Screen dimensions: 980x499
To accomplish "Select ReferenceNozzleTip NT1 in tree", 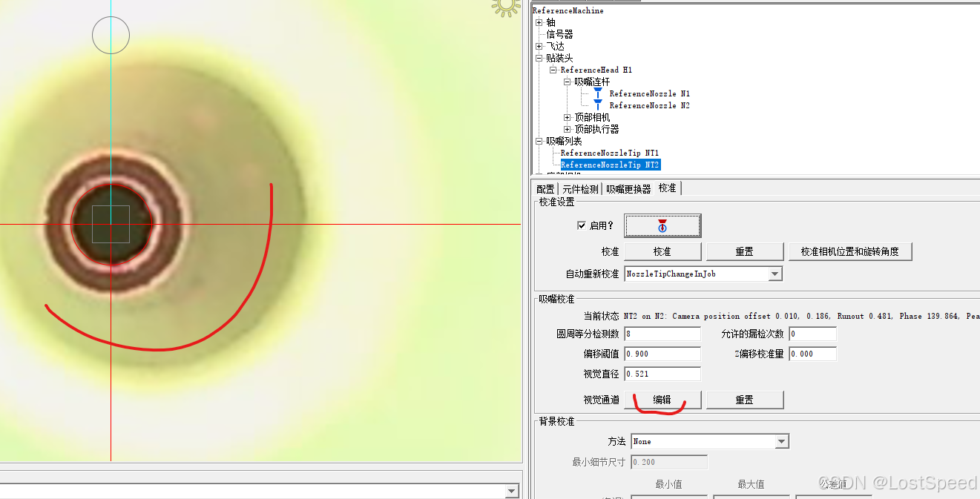I will pos(610,153).
